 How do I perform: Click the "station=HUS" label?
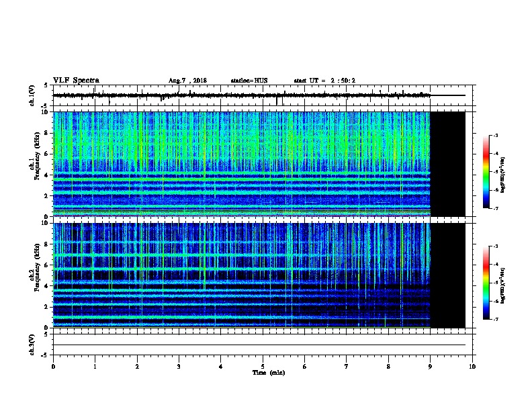coord(249,81)
